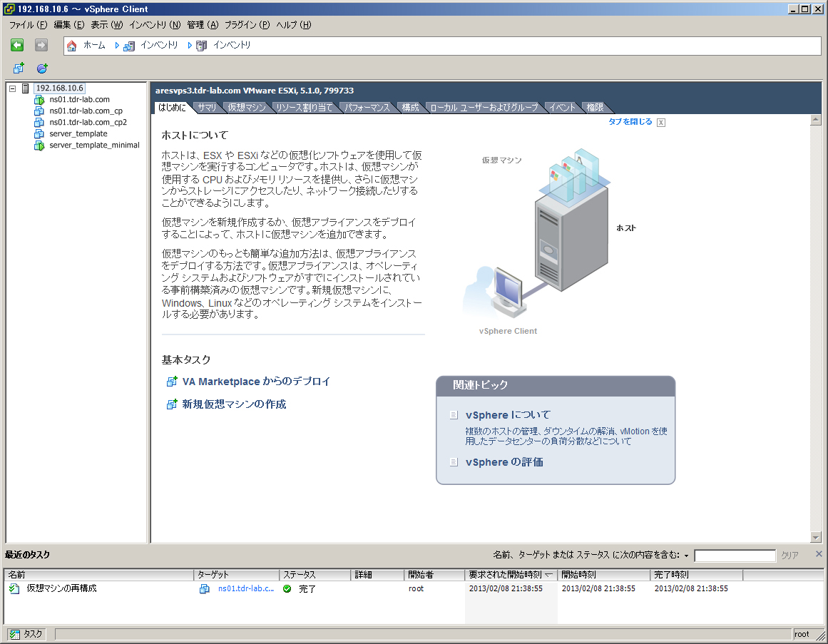Click the vSphere について document icon
Viewport: 828px width, 644px height.
[454, 415]
